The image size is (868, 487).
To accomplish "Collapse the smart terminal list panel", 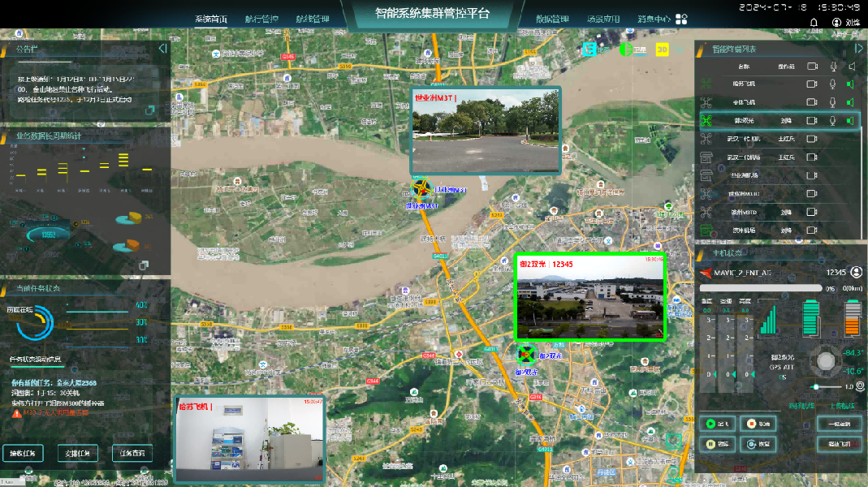I will 858,49.
